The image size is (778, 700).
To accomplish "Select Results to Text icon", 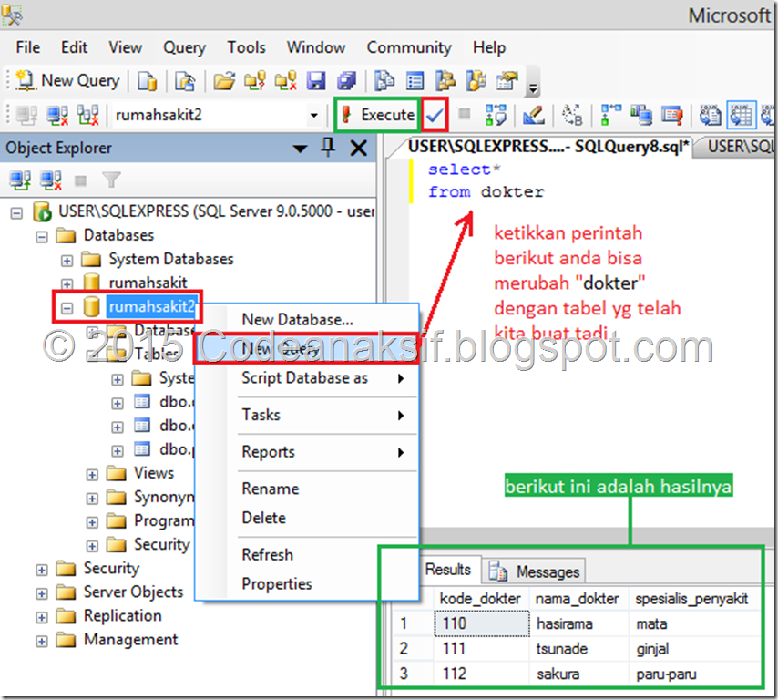I will pyautogui.click(x=710, y=115).
